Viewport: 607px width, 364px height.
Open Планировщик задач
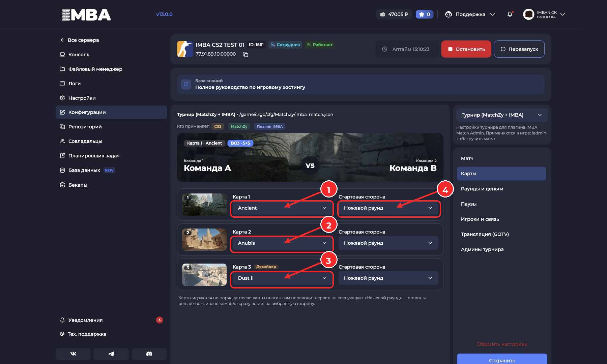click(111, 155)
